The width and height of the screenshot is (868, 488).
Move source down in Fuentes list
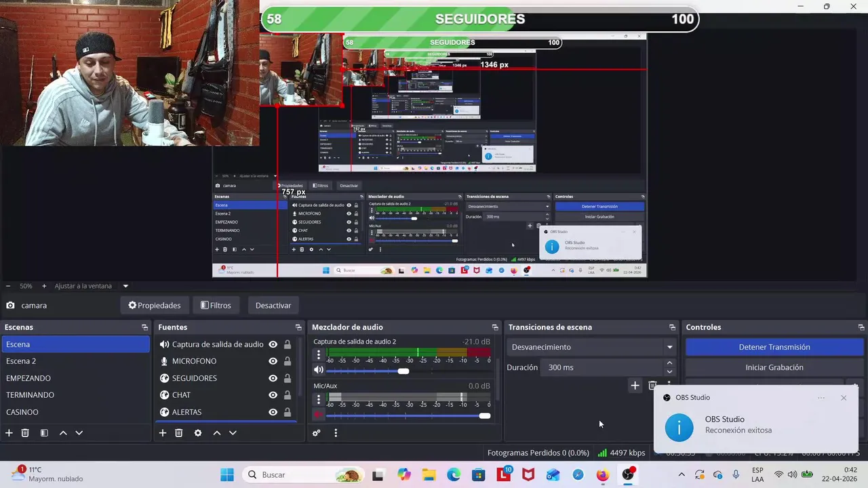233,432
